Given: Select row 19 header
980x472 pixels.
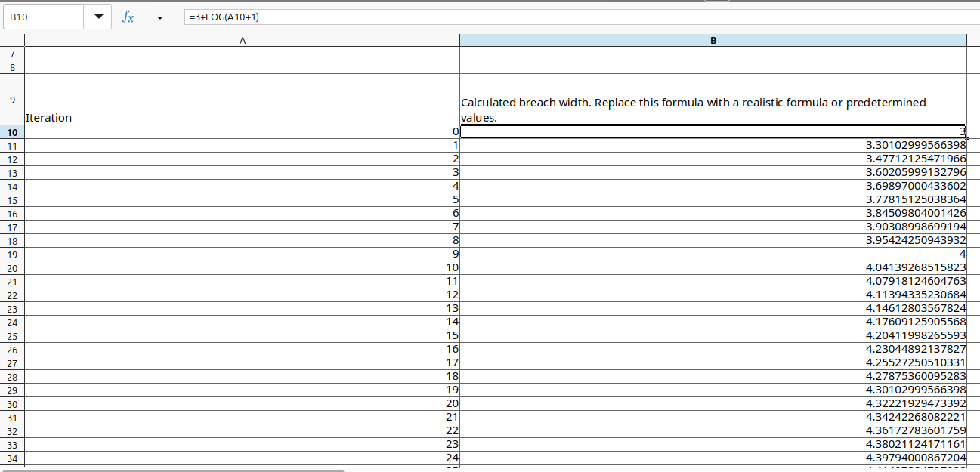Looking at the screenshot, I should click(x=11, y=255).
